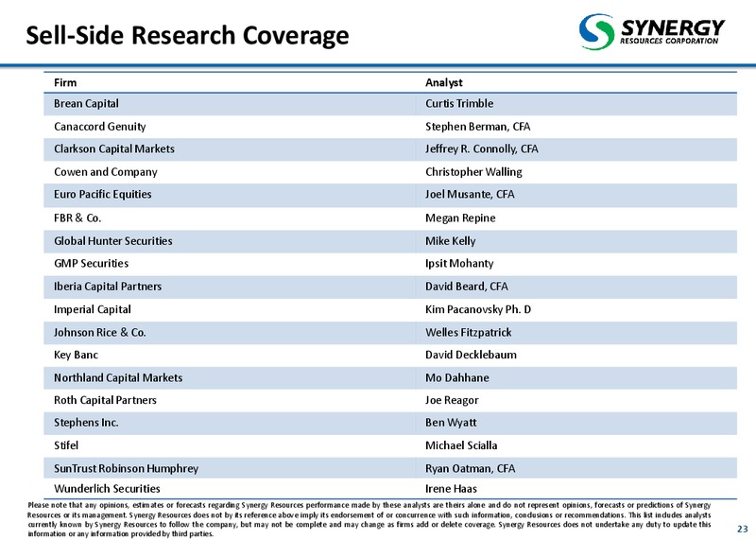This screenshot has height=540, width=756.
Task: Select the 'FBR & Co.' cell
Action: click(77, 218)
